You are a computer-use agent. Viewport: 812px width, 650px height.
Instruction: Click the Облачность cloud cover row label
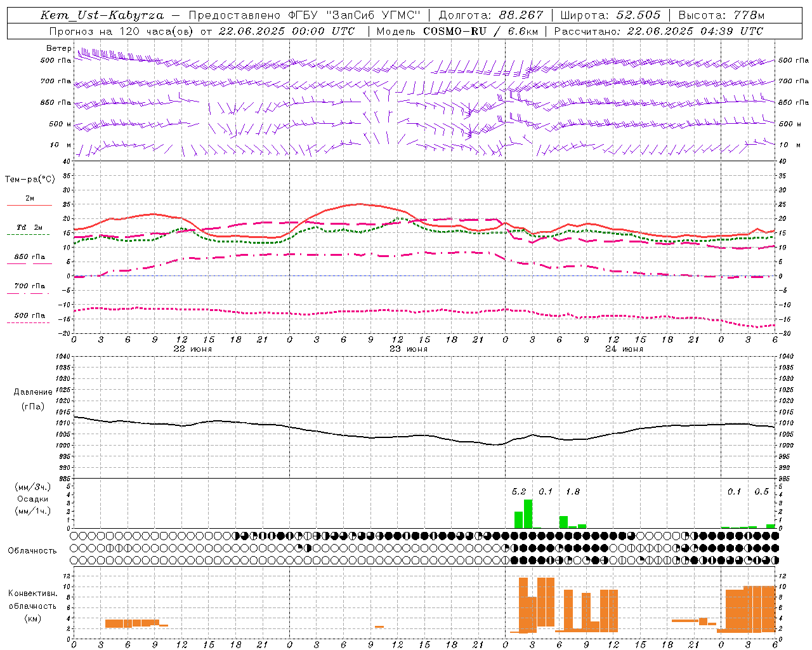pos(32,551)
